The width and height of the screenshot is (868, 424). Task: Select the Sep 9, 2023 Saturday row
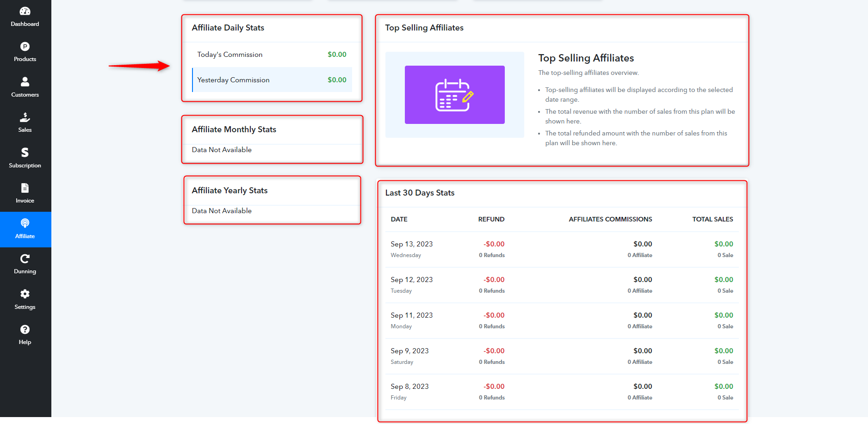[x=562, y=356]
